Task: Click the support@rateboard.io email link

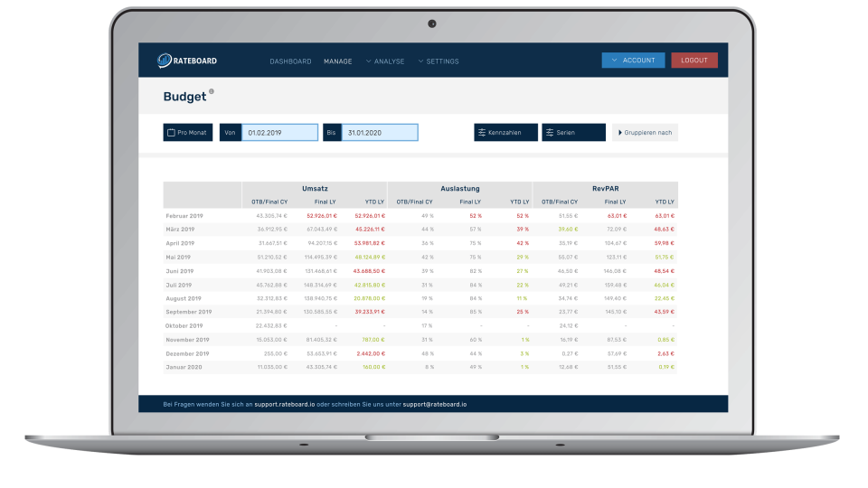Action: click(435, 405)
